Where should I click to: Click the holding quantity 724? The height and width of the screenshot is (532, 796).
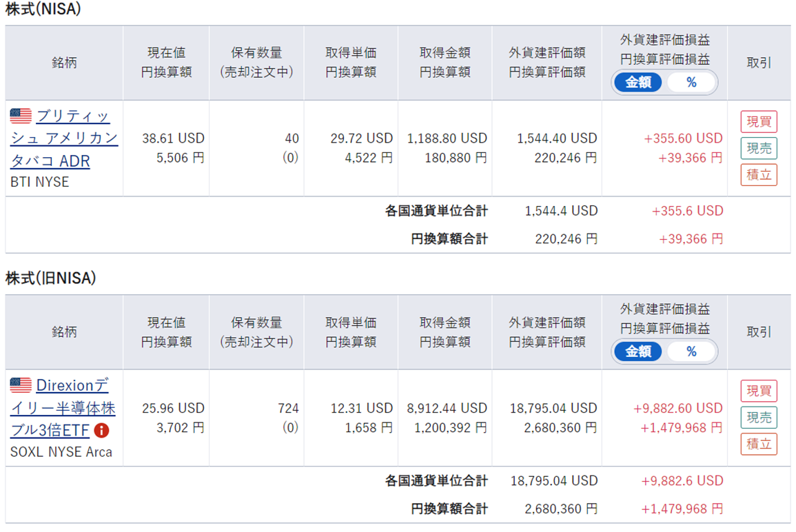tap(288, 408)
